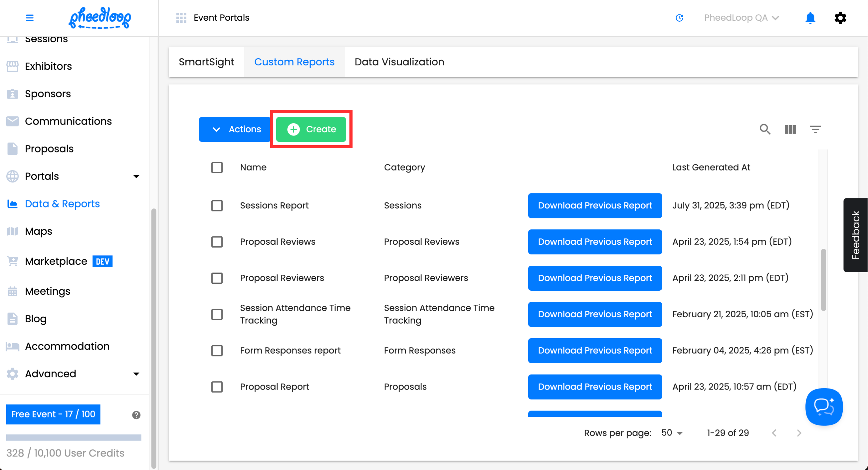Viewport: 868px width, 470px height.
Task: Download previous Proposal Report
Action: [x=595, y=387]
